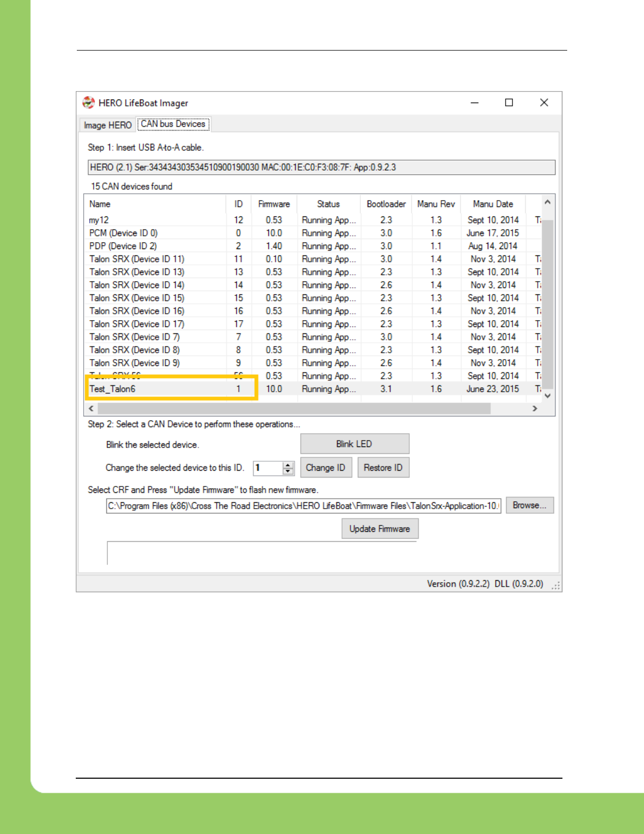
Task: Click the HERO LifeBoat Imager app icon
Action: pos(88,103)
